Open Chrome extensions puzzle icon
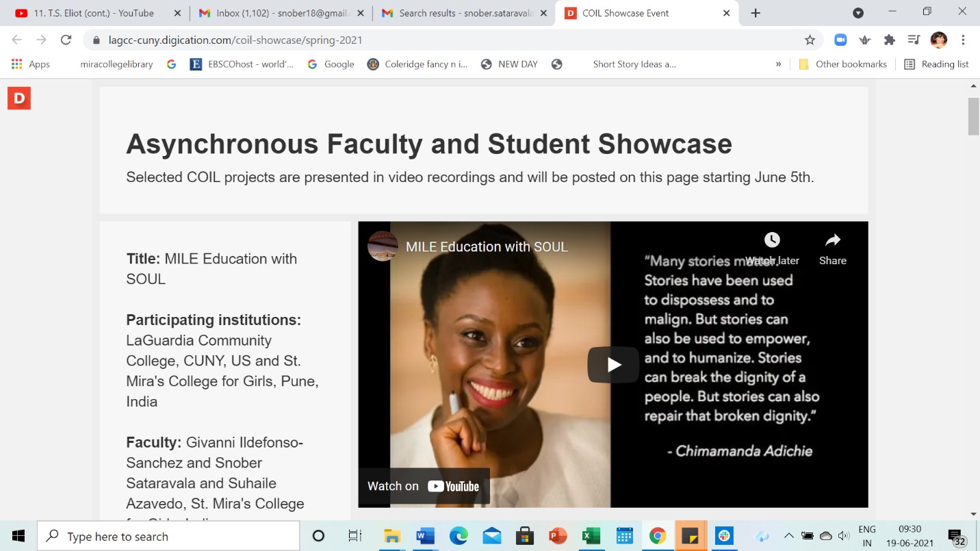The height and width of the screenshot is (551, 980). point(890,40)
